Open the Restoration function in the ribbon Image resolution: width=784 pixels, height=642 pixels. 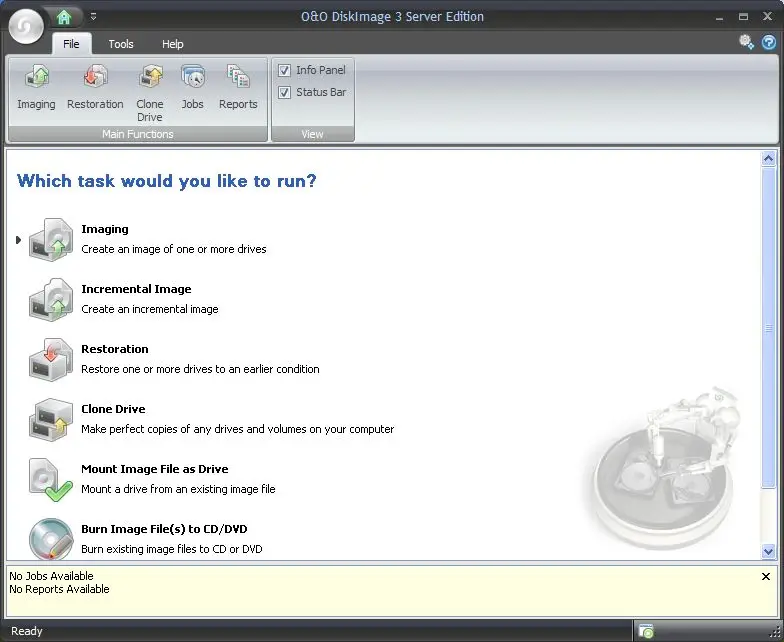[x=95, y=86]
